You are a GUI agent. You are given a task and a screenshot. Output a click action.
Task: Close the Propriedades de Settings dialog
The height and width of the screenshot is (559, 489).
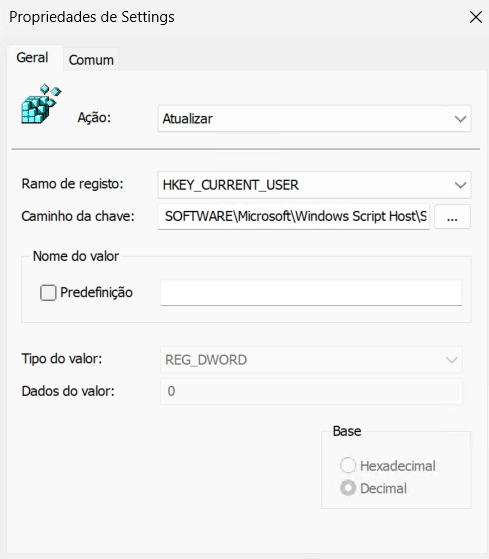475,17
